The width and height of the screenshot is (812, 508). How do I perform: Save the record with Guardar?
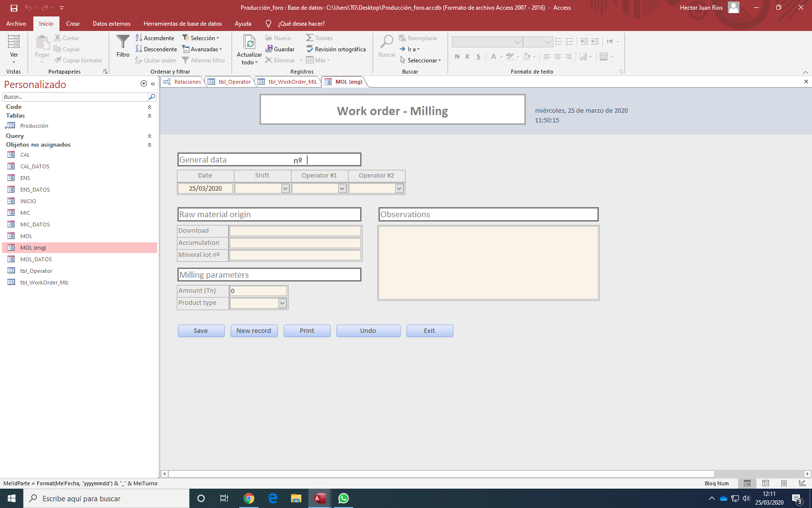click(280, 49)
